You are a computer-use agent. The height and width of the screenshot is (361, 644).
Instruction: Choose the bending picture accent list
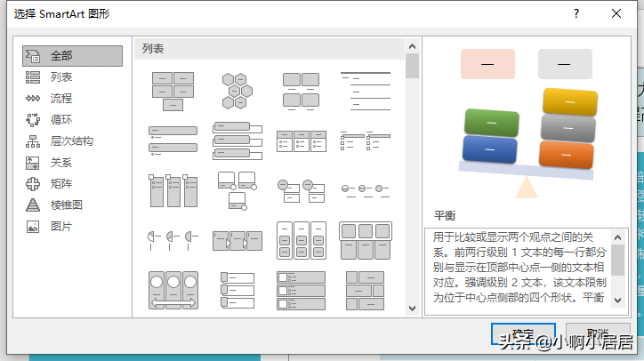pyautogui.click(x=237, y=190)
